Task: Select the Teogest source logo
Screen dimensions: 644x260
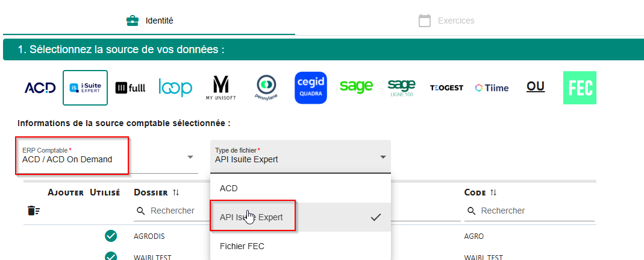Action: click(446, 87)
